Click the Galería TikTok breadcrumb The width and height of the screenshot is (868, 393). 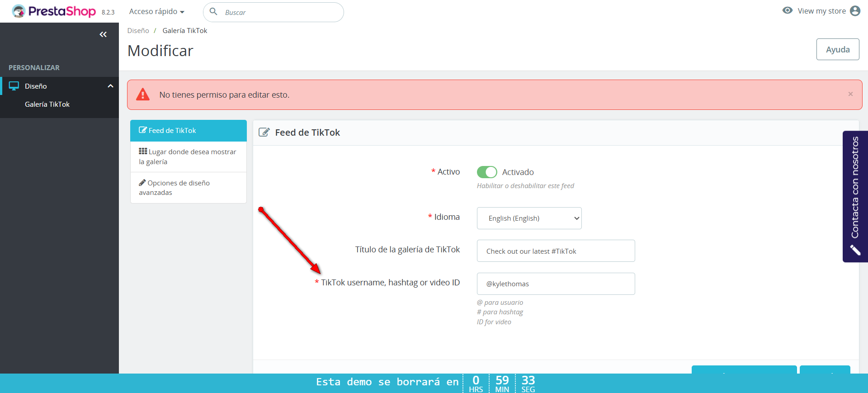(185, 31)
